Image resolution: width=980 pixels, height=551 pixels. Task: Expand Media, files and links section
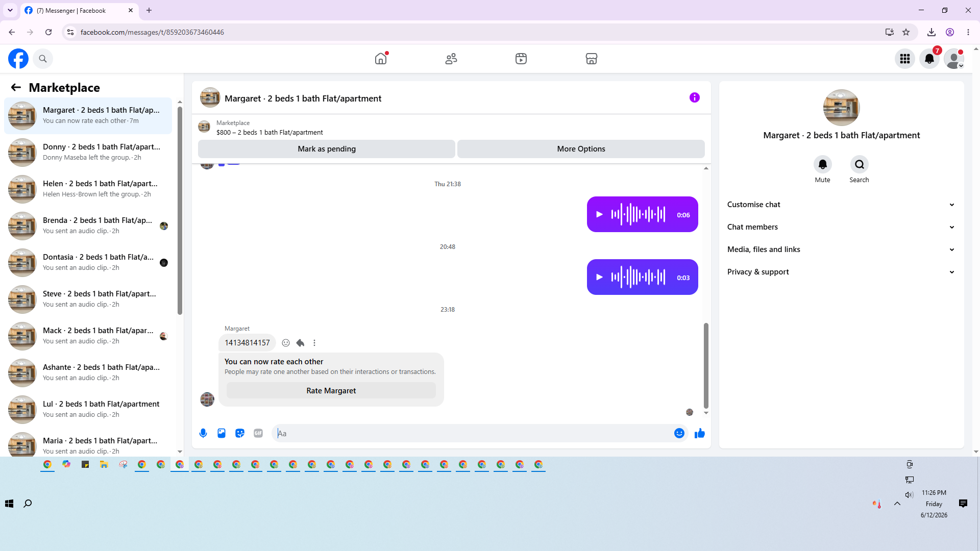pos(841,249)
